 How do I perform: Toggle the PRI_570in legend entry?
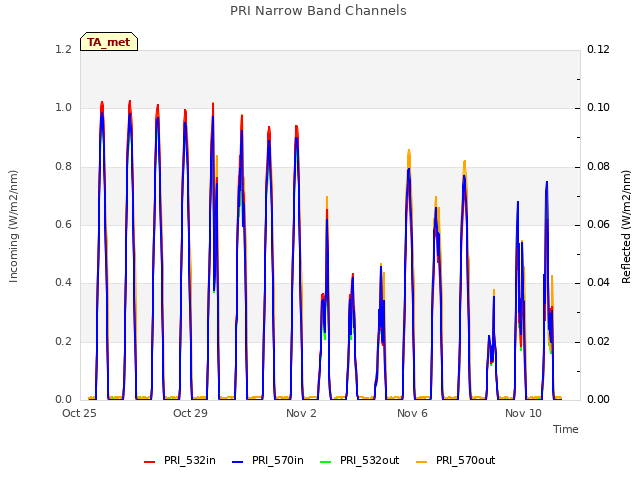(268, 460)
